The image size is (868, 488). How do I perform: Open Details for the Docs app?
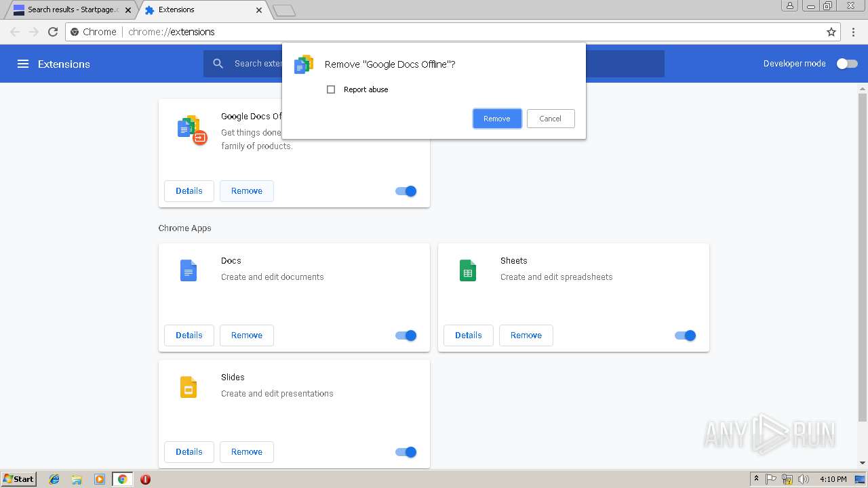click(189, 335)
